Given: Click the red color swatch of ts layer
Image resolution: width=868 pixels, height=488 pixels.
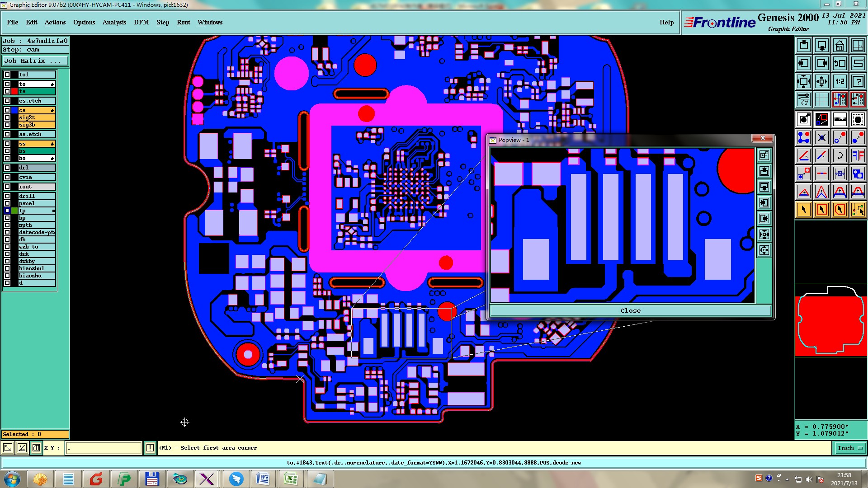Looking at the screenshot, I should pyautogui.click(x=14, y=91).
